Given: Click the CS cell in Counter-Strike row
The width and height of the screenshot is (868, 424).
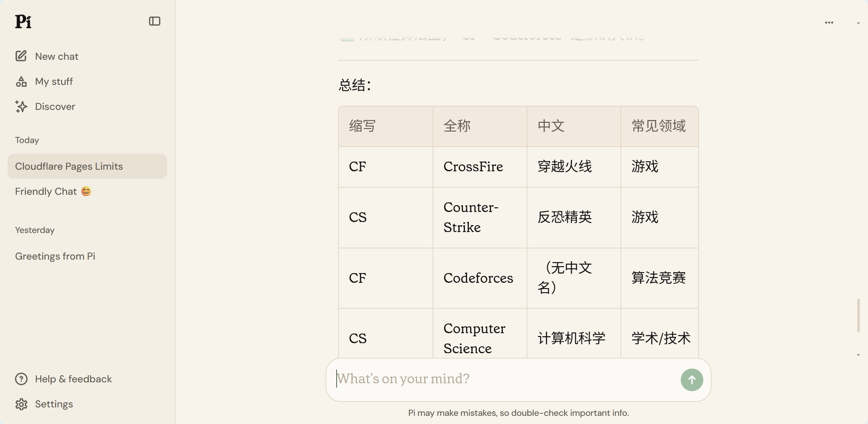Looking at the screenshot, I should pos(385,217).
